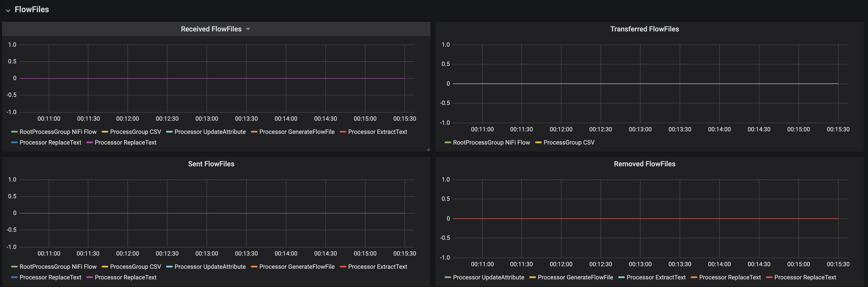The height and width of the screenshot is (287, 868).
Task: Collapse the FlowFiles row chevron
Action: coord(8,10)
